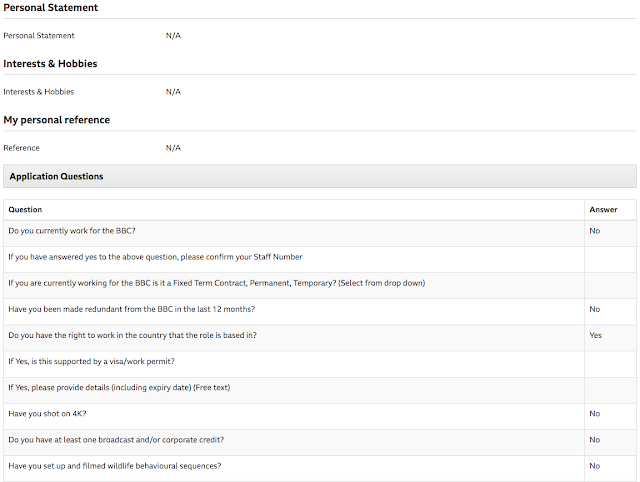
Task: Select the 'Do you currently work for the BBC?' row
Action: point(72,231)
